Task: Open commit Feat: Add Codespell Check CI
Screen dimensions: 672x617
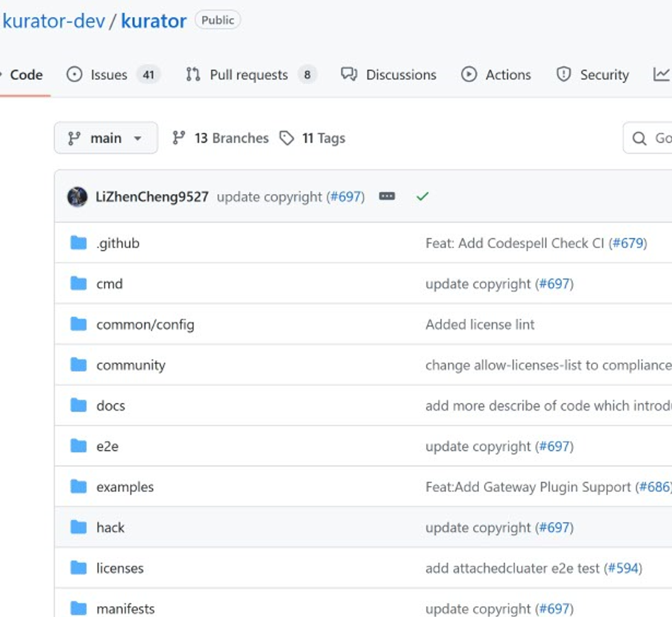Action: pyautogui.click(x=515, y=243)
